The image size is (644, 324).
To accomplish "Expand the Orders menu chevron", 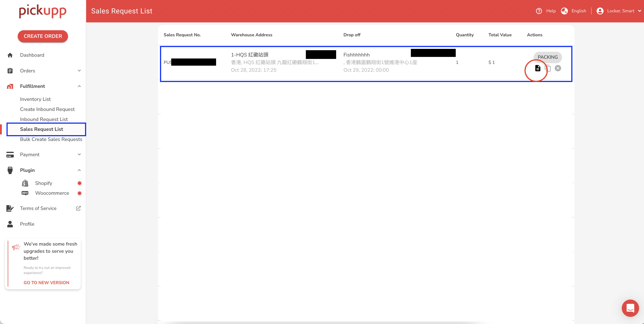I will (x=79, y=71).
